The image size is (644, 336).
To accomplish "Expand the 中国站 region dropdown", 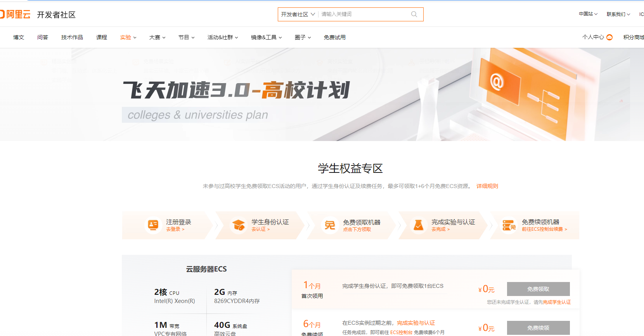I will pos(588,14).
